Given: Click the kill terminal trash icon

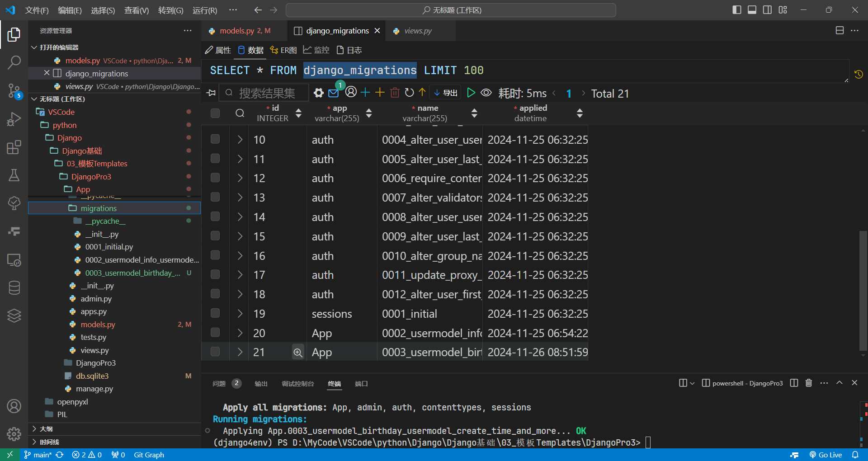Looking at the screenshot, I should click(x=809, y=383).
